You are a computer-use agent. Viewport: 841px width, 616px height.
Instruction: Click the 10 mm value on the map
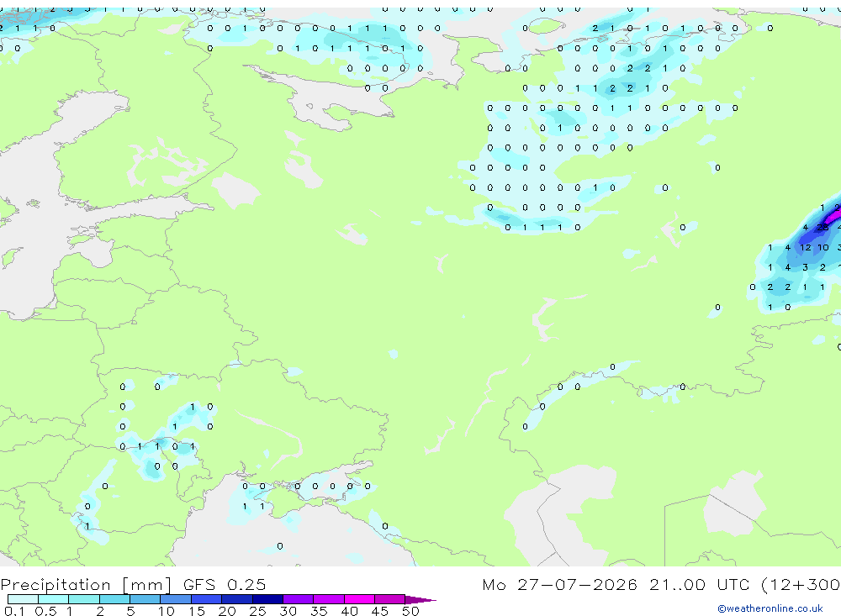(x=822, y=247)
